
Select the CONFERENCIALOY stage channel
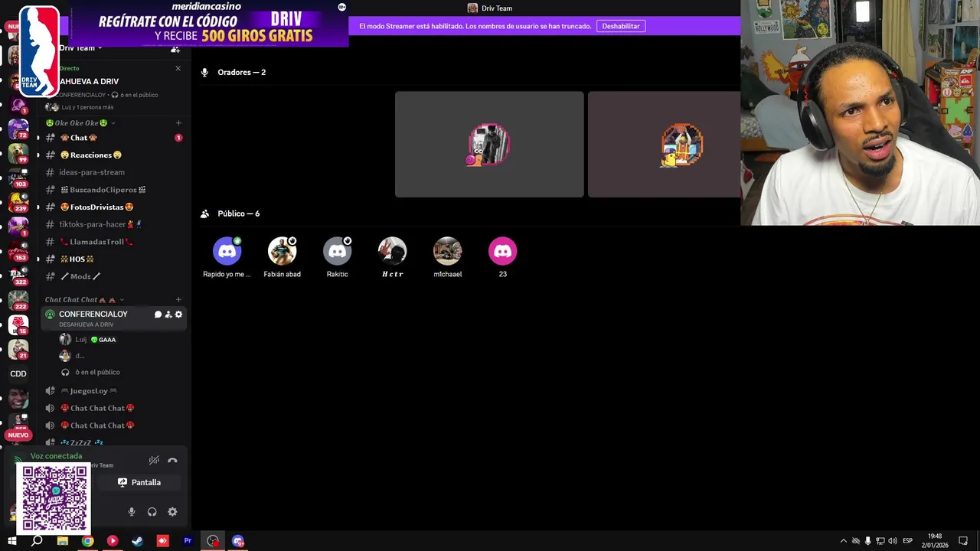point(113,318)
